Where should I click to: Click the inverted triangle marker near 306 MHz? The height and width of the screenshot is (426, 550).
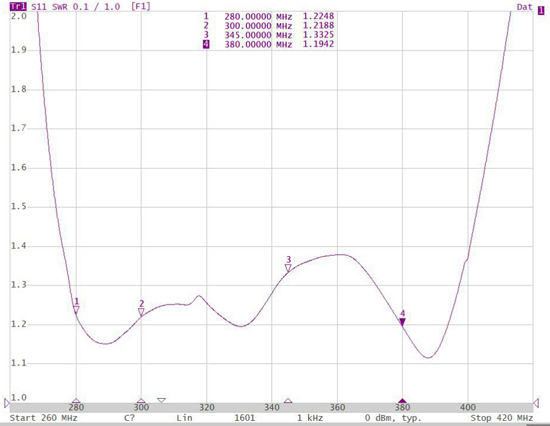(161, 400)
